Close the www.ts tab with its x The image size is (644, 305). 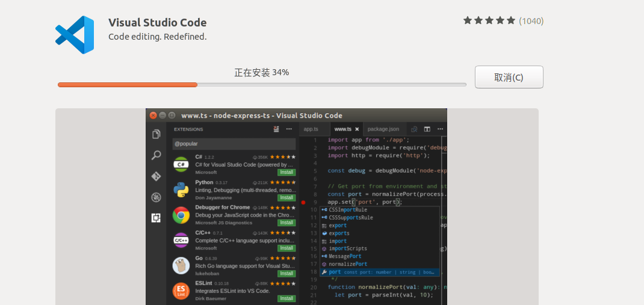[x=357, y=129]
